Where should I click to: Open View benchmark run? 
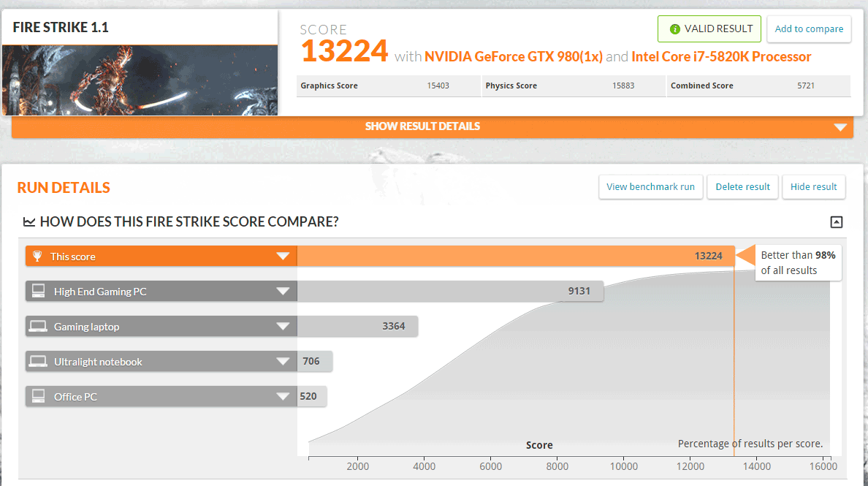[x=650, y=186]
